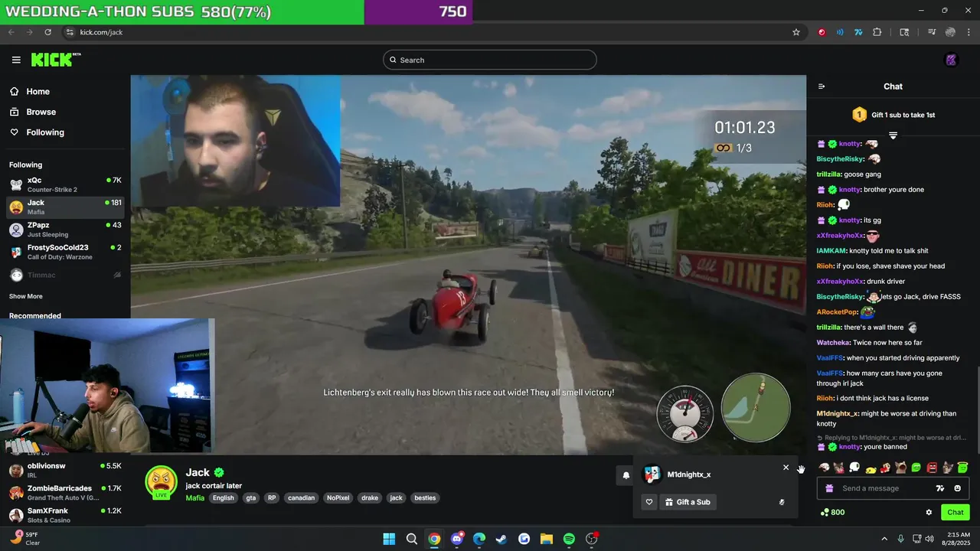Open Chrome three-dot menu
Screen dimensions: 980x551
point(969,32)
